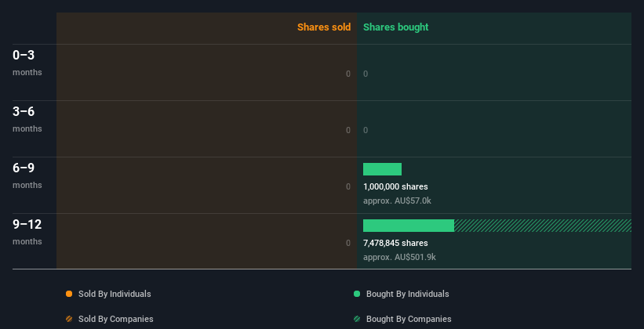This screenshot has height=329, width=644.
Task: Click the approx. AU$57.0k amount
Action: tap(397, 201)
